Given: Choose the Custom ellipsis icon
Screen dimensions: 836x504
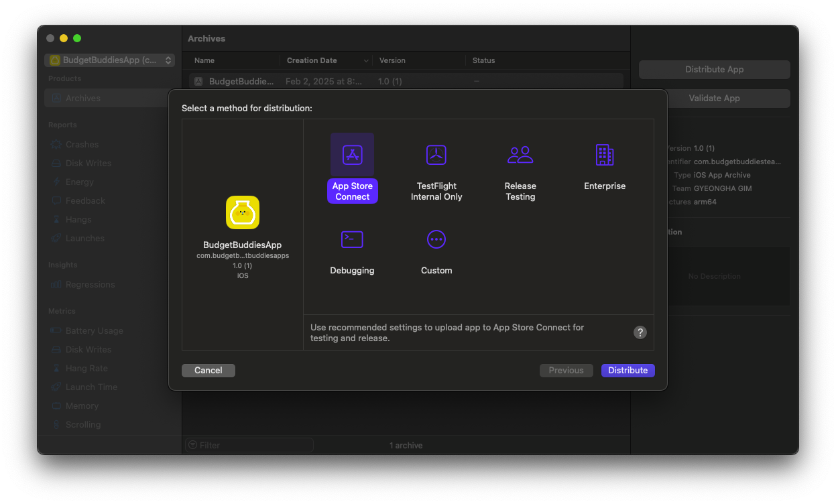Looking at the screenshot, I should pyautogui.click(x=436, y=239).
